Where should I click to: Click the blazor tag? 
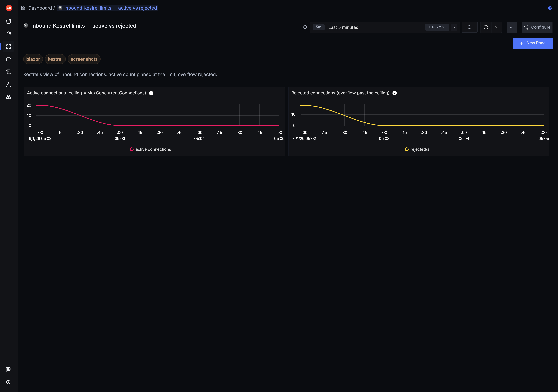coord(33,59)
